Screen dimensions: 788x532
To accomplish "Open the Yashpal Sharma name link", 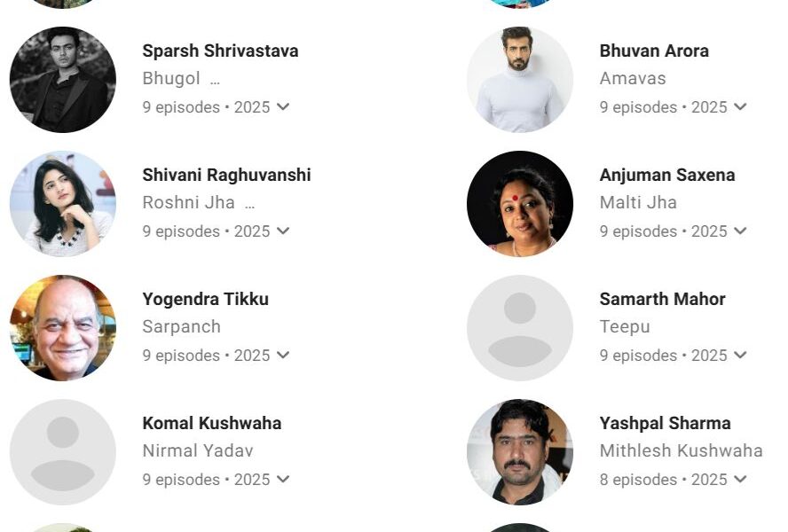I will click(x=665, y=423).
